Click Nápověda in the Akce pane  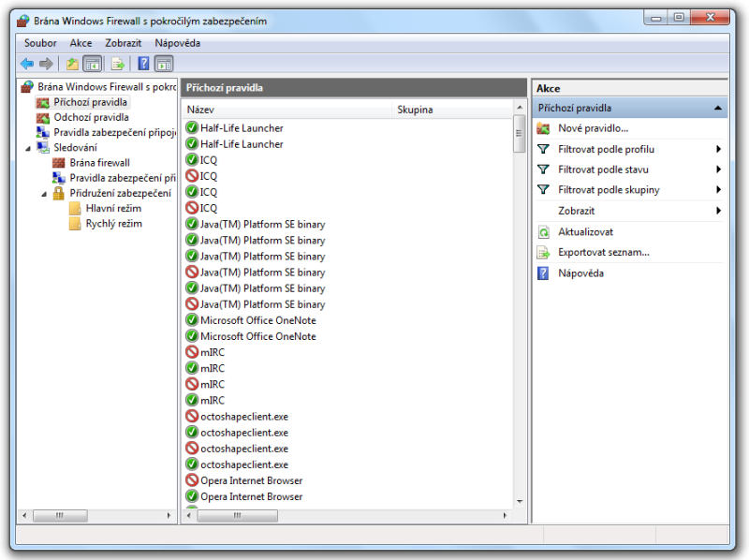pos(580,273)
